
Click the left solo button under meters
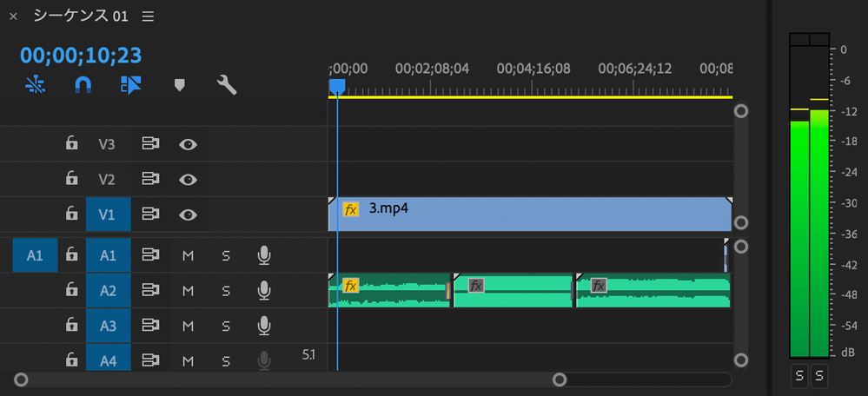click(799, 376)
